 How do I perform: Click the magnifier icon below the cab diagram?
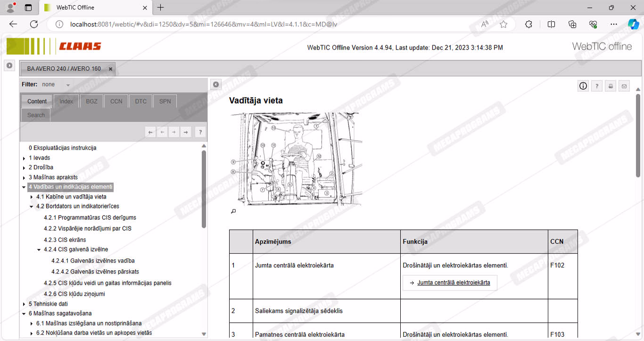tap(233, 211)
